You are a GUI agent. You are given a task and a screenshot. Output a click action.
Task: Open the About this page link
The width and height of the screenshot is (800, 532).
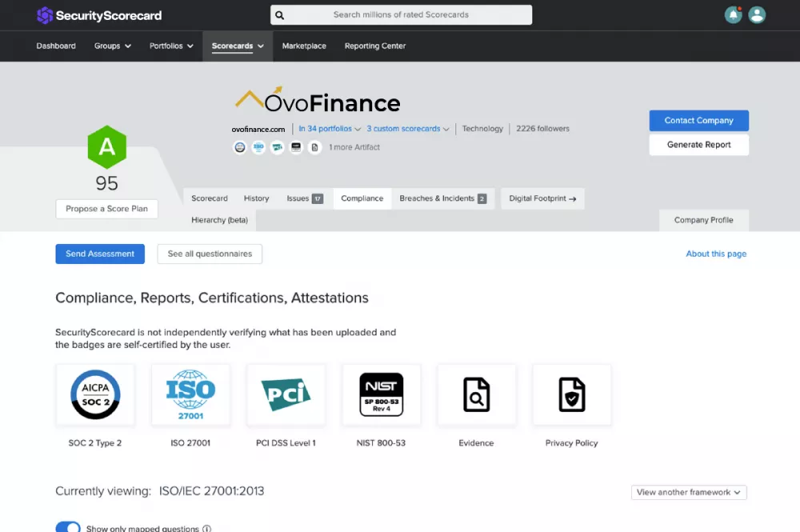tap(716, 254)
